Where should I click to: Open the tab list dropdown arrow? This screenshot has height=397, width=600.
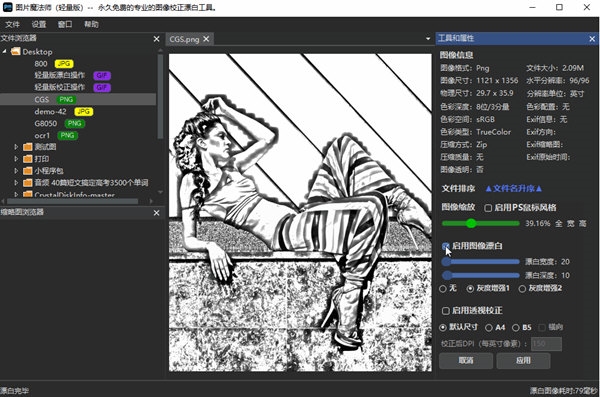click(x=428, y=39)
